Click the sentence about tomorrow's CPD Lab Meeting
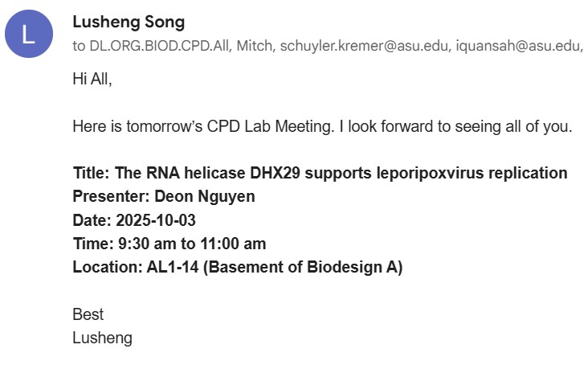 tap(321, 126)
